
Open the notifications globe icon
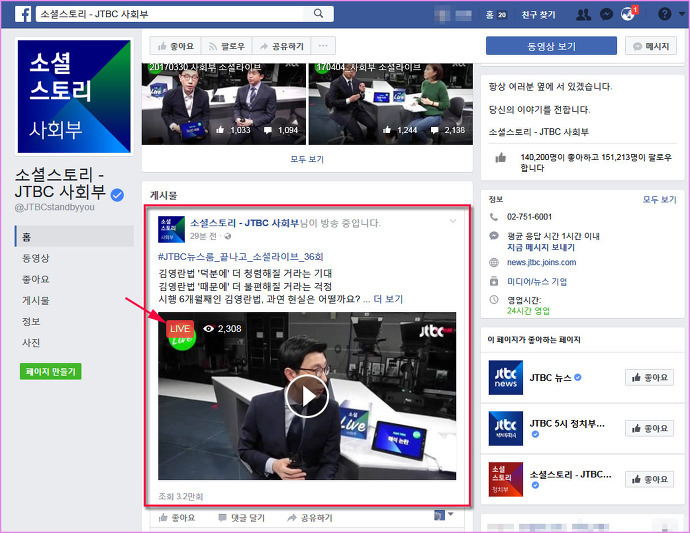(628, 14)
